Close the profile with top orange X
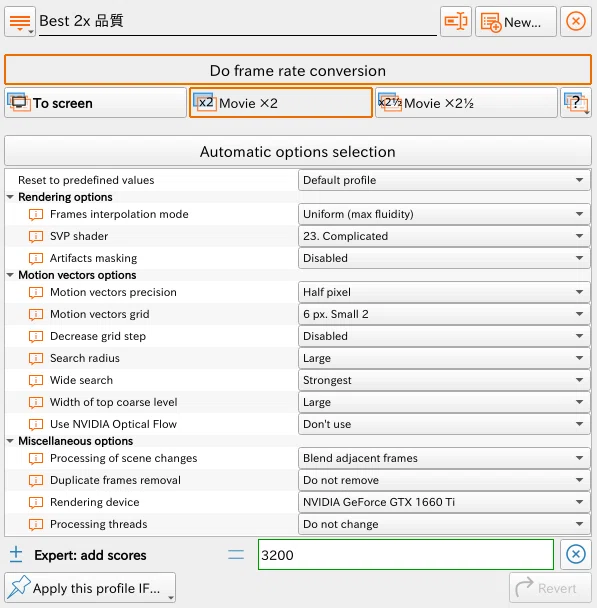Screen dimensions: 597x608 576,21
